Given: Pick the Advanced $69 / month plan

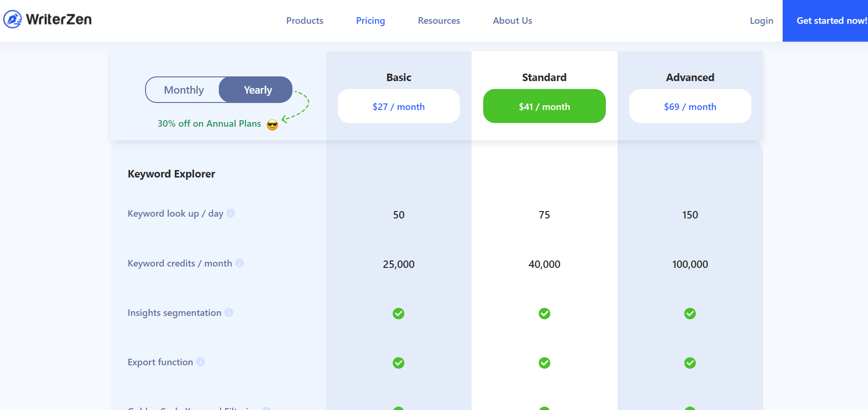Looking at the screenshot, I should 690,106.
